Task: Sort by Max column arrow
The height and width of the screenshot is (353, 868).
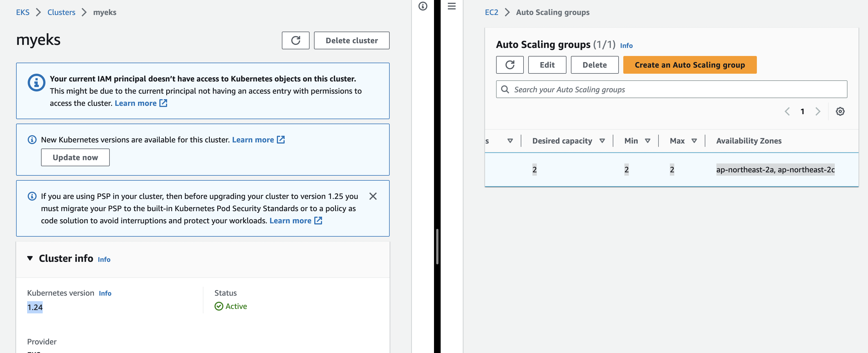Action: [x=694, y=141]
